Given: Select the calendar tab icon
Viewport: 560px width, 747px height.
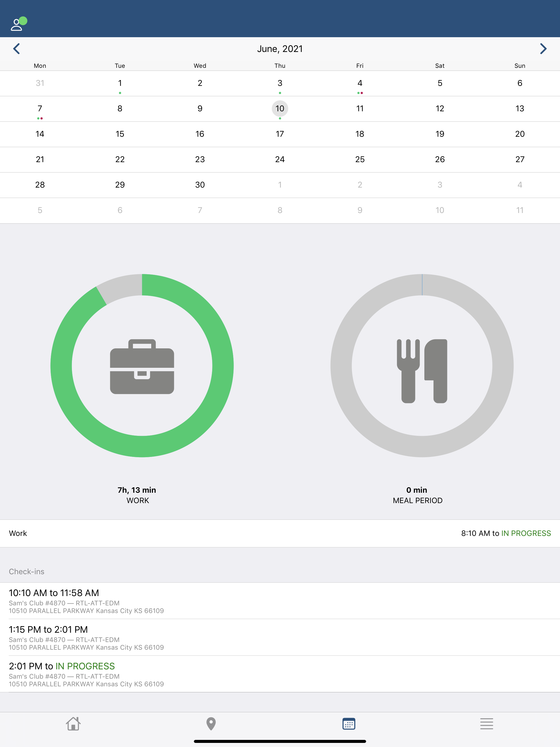Looking at the screenshot, I should pos(349,724).
